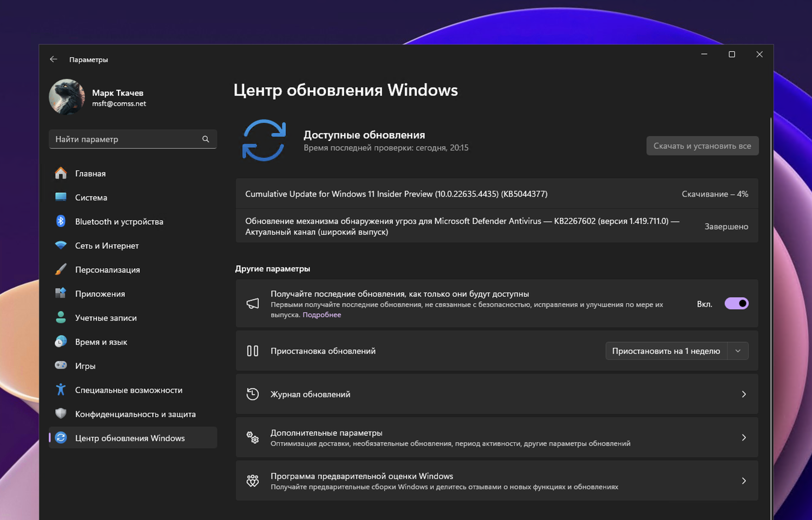Select Центр обновления Windows in sidebar

coord(133,438)
